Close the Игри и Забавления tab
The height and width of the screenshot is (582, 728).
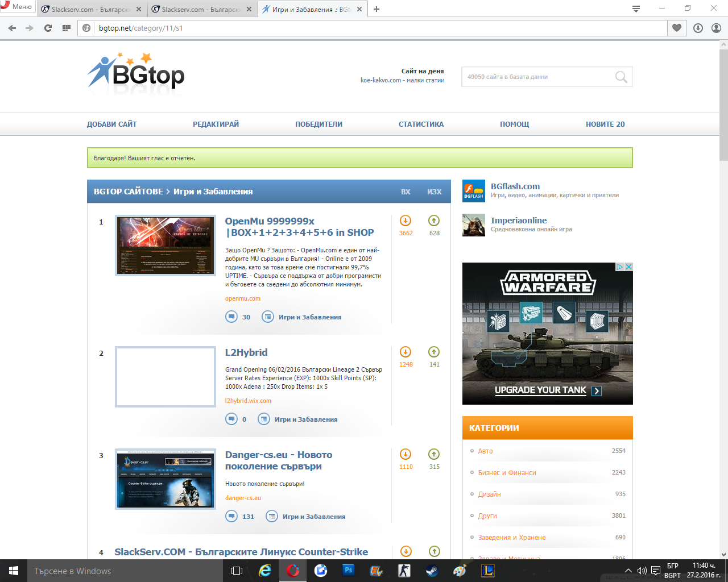click(359, 9)
